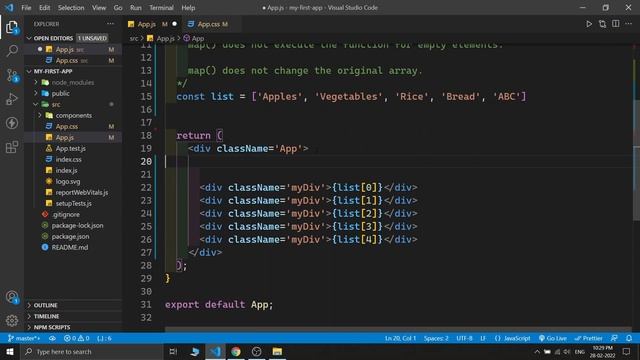Open the Thunder Client lightning icon
This screenshot has width=640, height=360.
tap(12, 123)
